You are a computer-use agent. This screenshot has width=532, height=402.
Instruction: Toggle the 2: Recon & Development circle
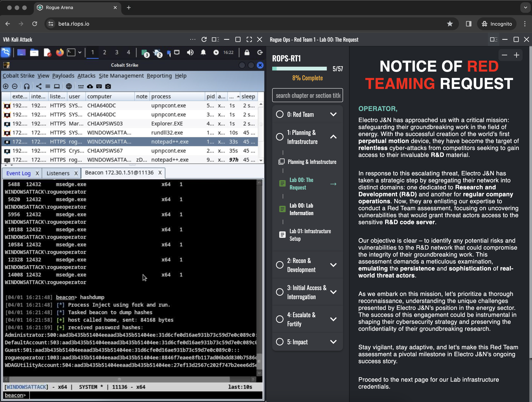click(x=279, y=265)
